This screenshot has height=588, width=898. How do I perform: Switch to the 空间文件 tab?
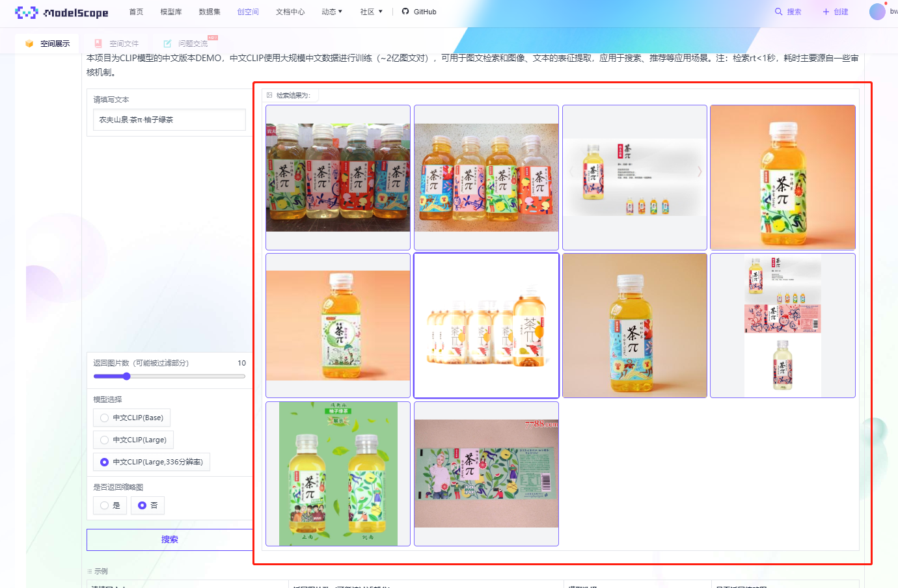116,44
